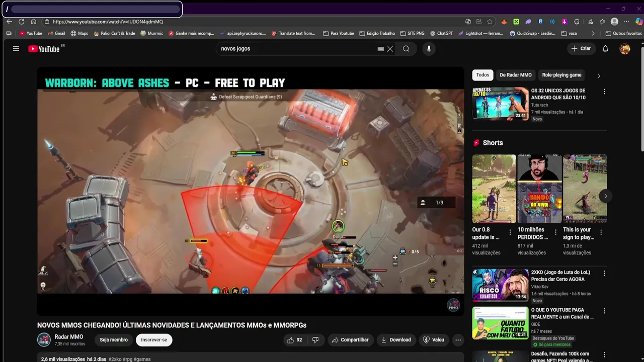The width and height of the screenshot is (644, 362).
Task: Open options for 'This is your sign' short
Action: tap(601, 232)
